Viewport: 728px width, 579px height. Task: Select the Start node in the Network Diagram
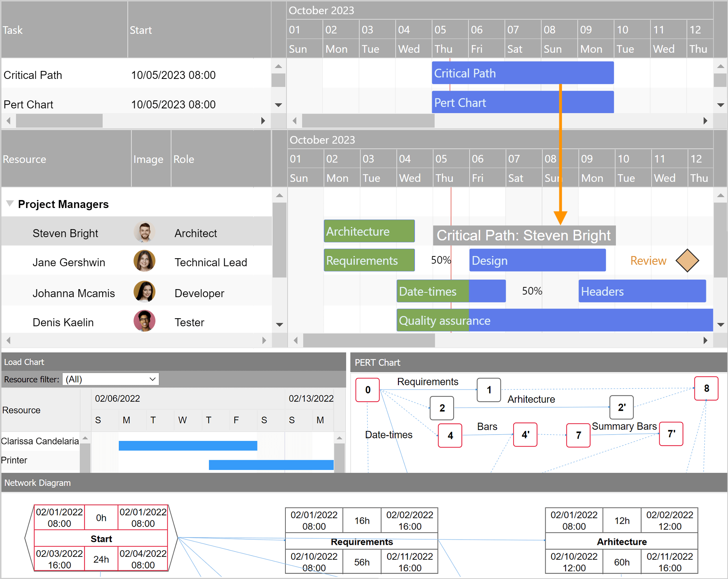point(101,538)
